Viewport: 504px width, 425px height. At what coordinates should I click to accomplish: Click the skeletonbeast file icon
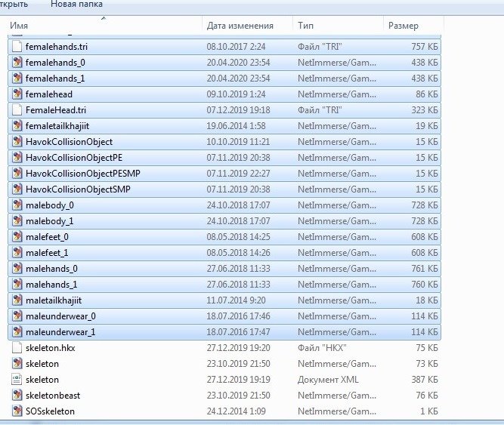point(18,396)
